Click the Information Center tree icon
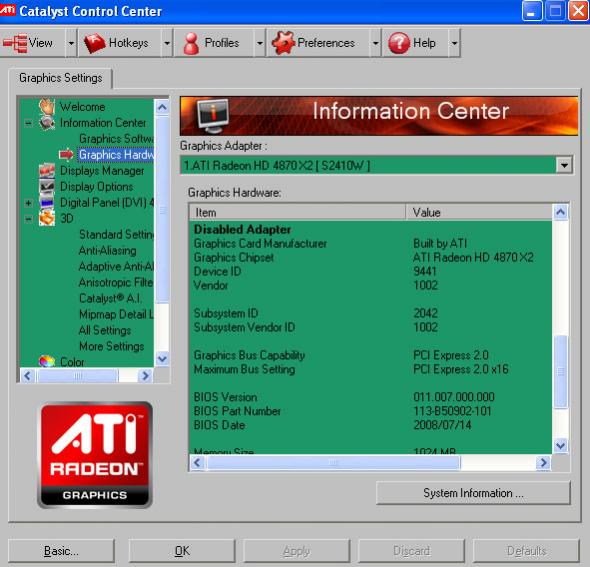The height and width of the screenshot is (567, 590). [x=47, y=123]
